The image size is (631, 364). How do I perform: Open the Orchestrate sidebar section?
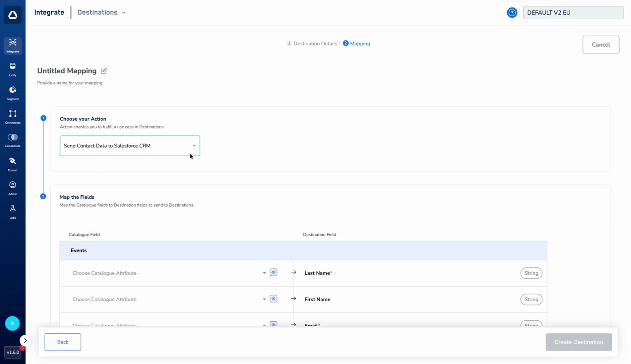[x=13, y=117]
